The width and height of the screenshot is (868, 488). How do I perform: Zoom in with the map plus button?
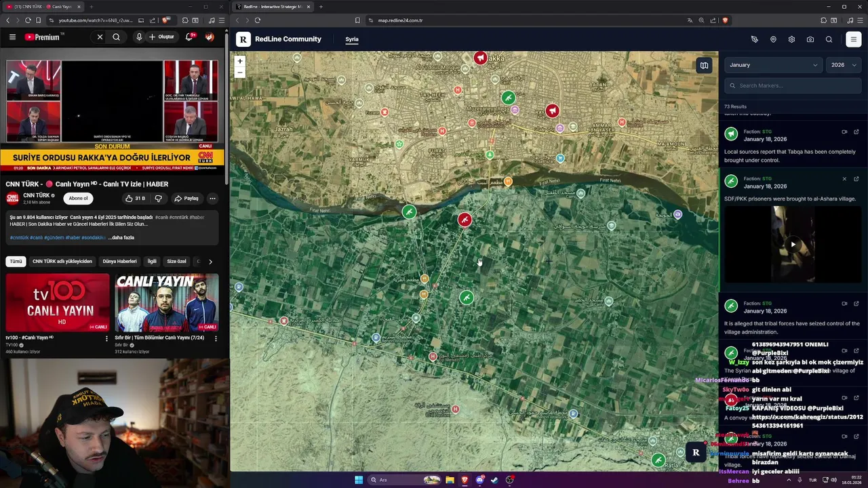(239, 61)
